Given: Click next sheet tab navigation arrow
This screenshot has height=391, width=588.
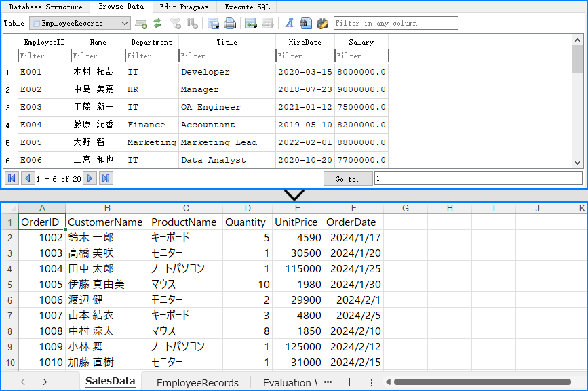Looking at the screenshot, I should tap(45, 382).
